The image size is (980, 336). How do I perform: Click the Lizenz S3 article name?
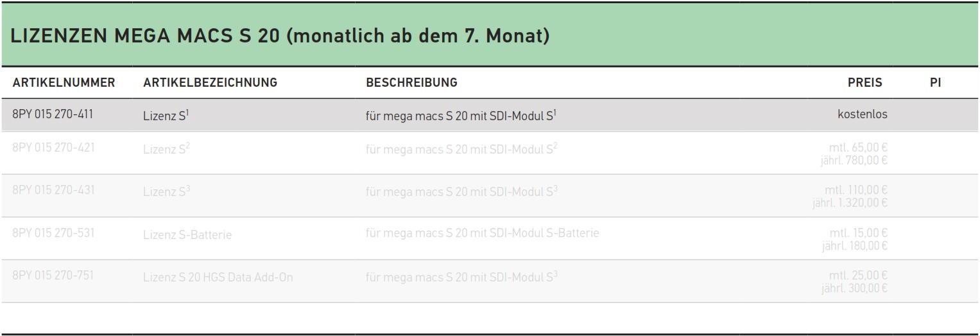[x=166, y=191]
